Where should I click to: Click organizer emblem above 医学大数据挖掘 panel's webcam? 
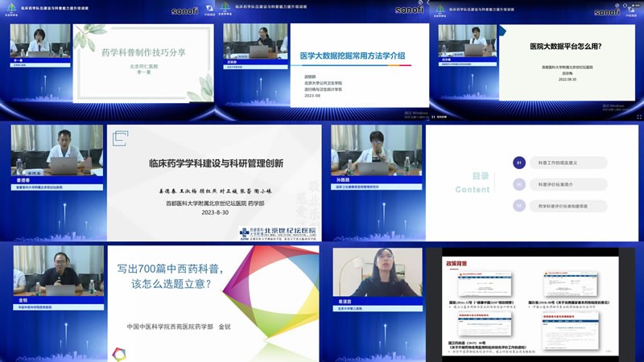tap(225, 8)
